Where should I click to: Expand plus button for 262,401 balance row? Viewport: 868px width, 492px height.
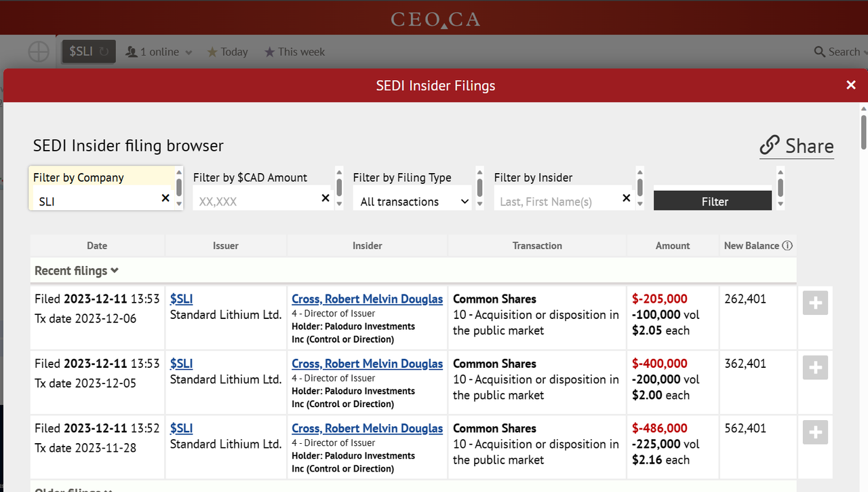point(815,303)
